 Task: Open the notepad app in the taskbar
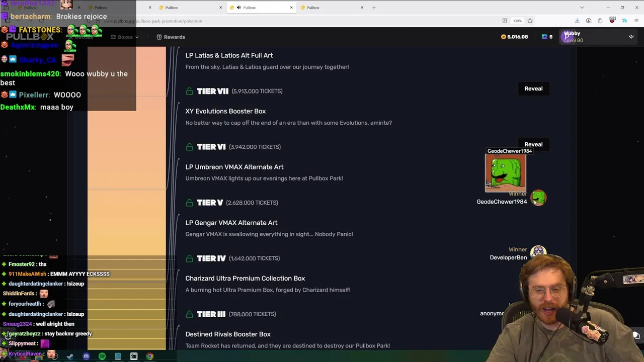[118, 356]
